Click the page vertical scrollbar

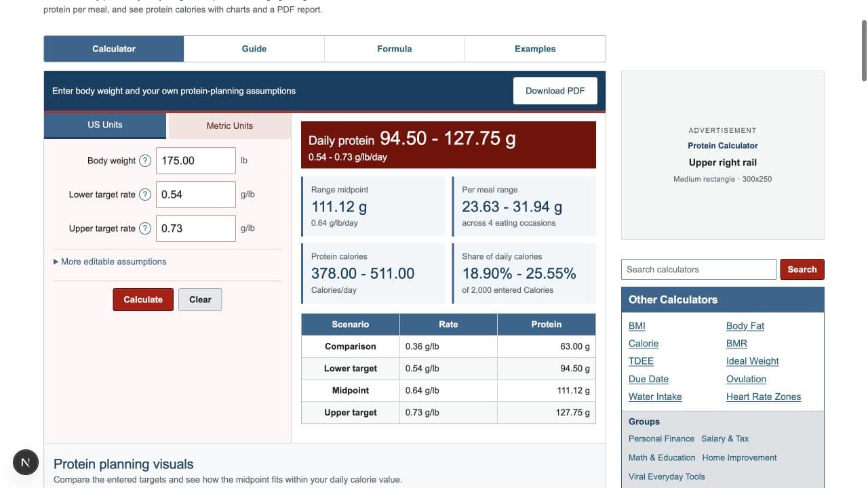pos(863,51)
